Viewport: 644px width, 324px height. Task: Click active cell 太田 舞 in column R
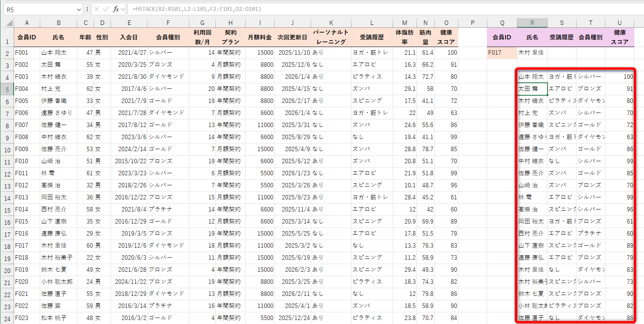click(x=532, y=89)
